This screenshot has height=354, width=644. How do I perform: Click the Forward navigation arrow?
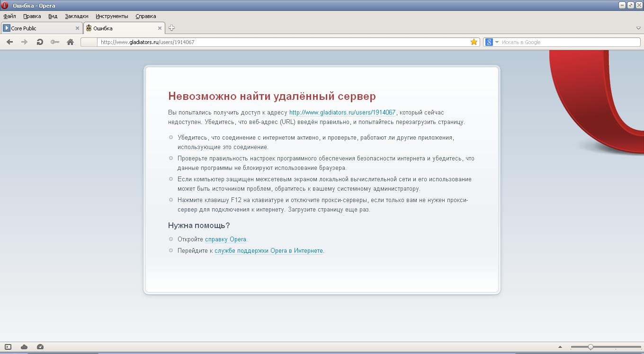(25, 42)
